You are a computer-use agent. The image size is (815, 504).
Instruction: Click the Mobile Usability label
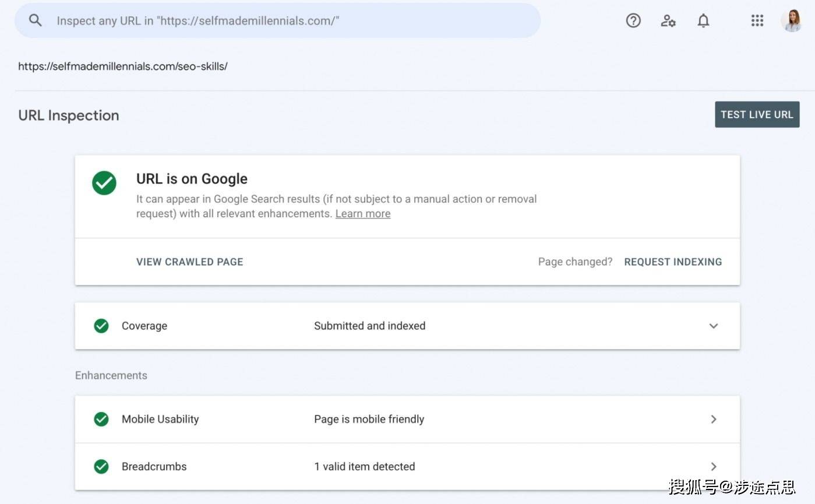[160, 419]
